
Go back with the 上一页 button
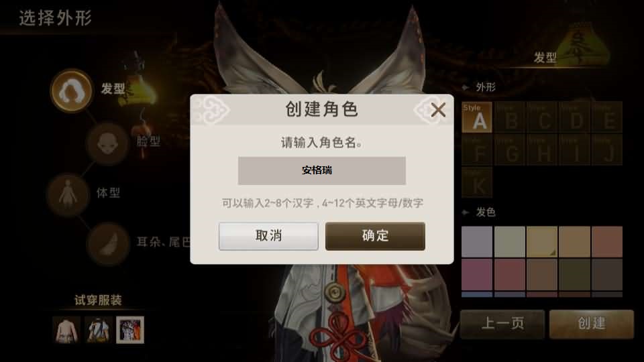[502, 324]
